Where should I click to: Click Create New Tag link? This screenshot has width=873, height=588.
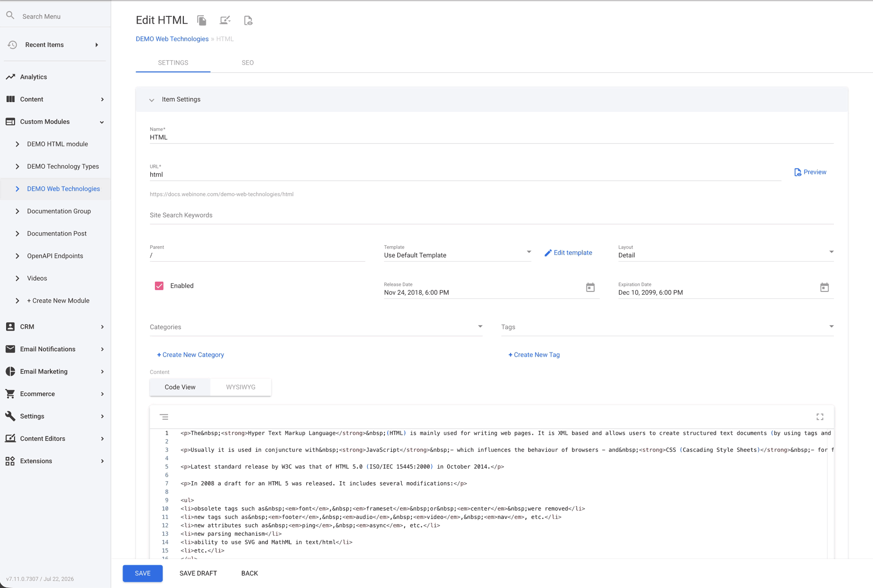[x=534, y=355]
